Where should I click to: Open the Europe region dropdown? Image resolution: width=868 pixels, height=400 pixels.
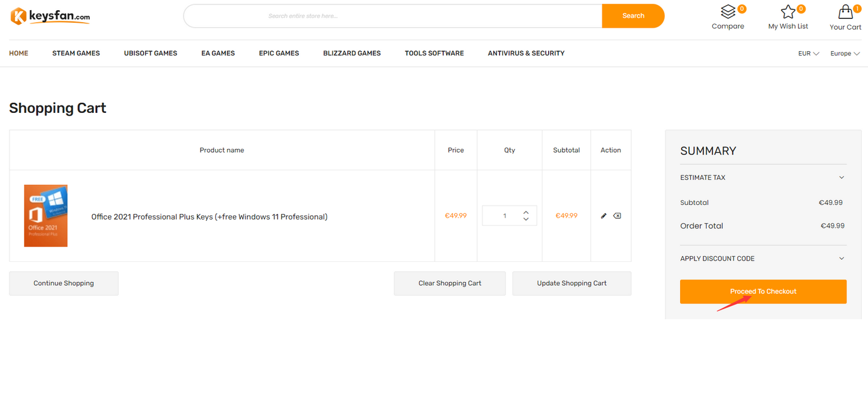tap(845, 54)
